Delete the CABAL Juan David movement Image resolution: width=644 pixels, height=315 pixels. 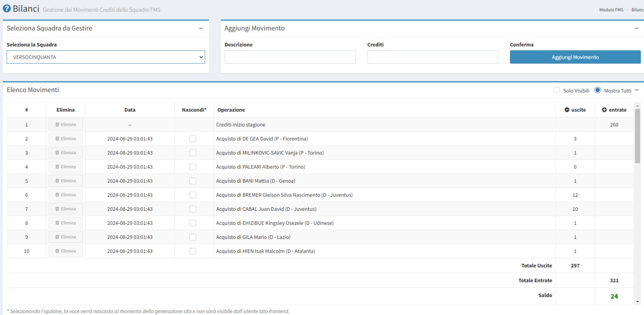pyautogui.click(x=66, y=209)
